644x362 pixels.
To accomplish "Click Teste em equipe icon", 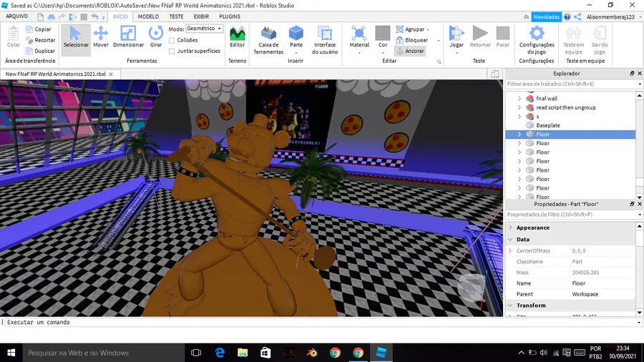I will click(x=573, y=40).
